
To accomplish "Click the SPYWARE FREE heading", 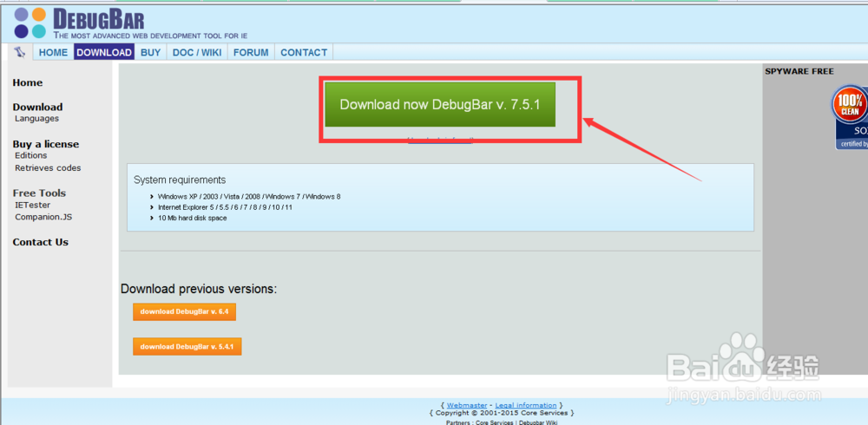I will click(x=799, y=71).
